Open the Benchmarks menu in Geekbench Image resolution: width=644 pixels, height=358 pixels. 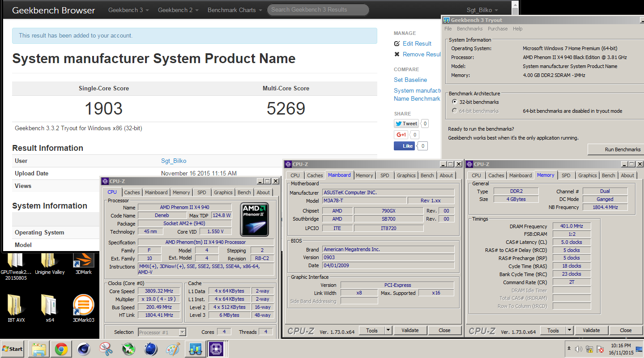coord(469,29)
